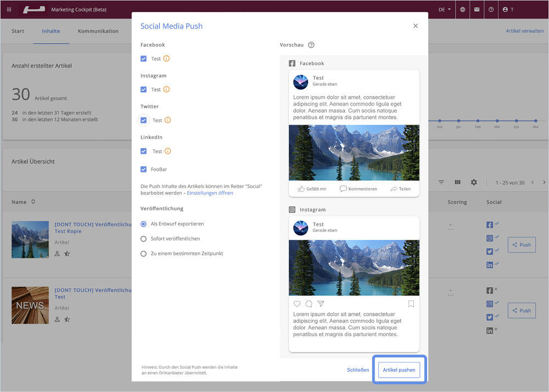
Task: Switch to the Kommunikation tab
Action: coord(98,31)
